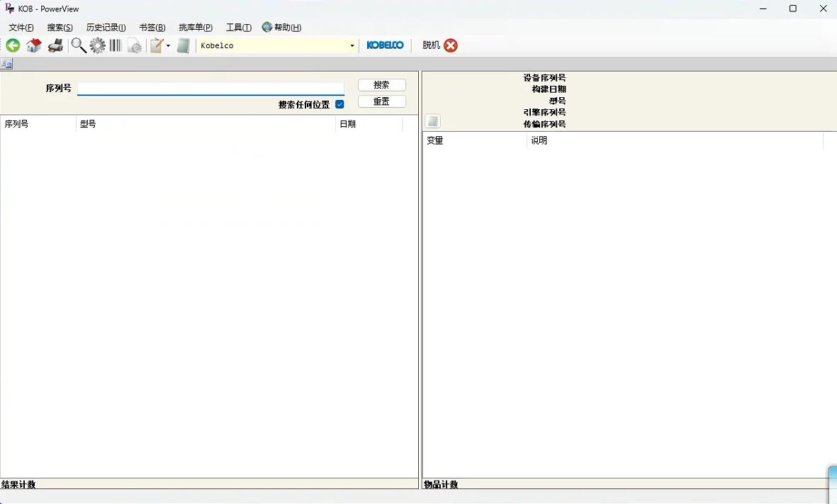Click the 设备序列号 label
Image resolution: width=837 pixels, height=504 pixels.
(x=544, y=78)
